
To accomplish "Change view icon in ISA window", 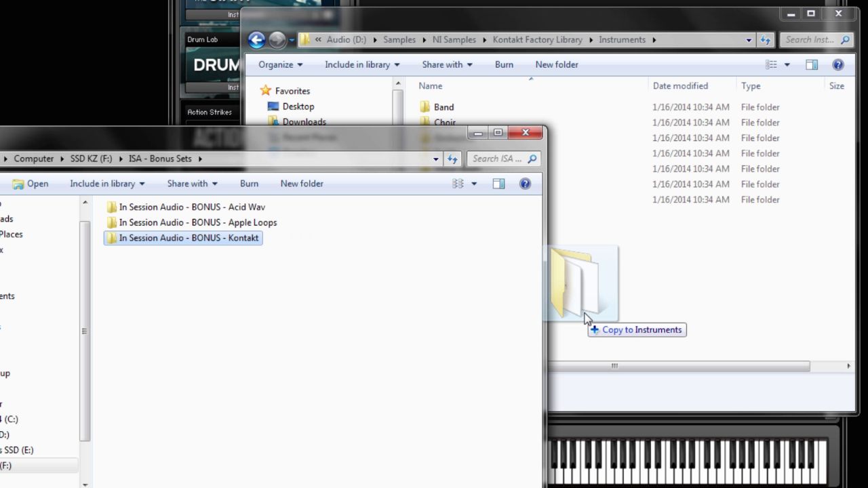I will 458,184.
